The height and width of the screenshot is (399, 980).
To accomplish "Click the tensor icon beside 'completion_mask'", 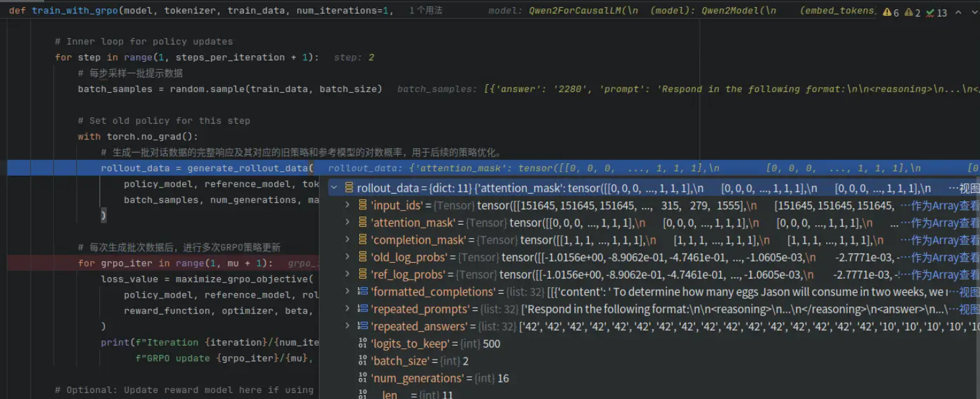I will pos(362,240).
